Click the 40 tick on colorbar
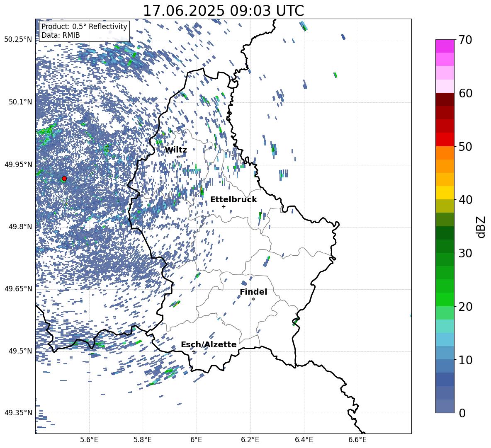This screenshot has width=491, height=448. [x=465, y=200]
